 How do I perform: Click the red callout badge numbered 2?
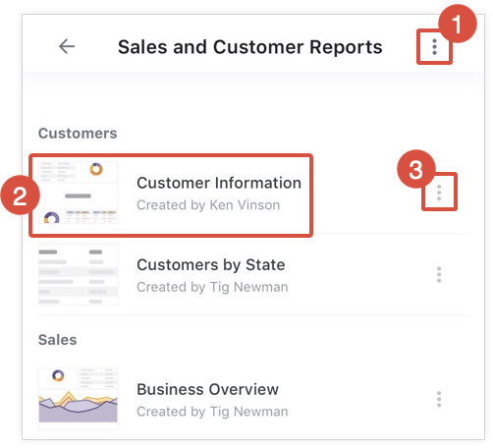pos(21,196)
